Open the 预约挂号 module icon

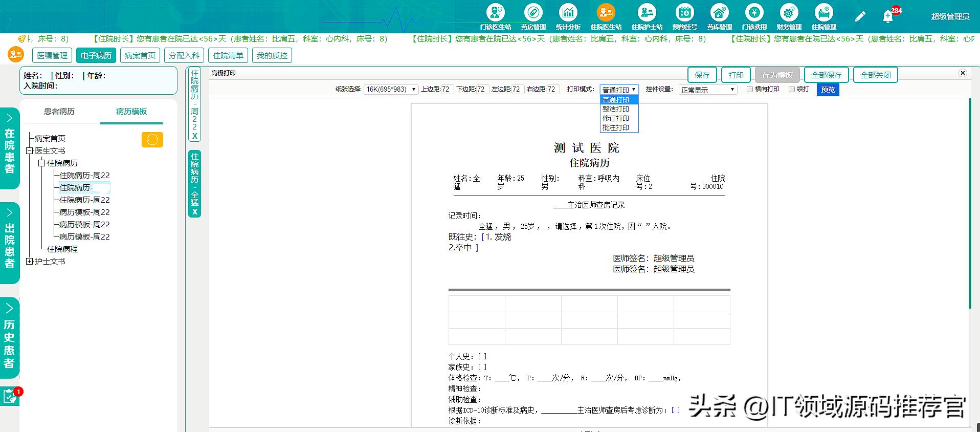coord(684,16)
